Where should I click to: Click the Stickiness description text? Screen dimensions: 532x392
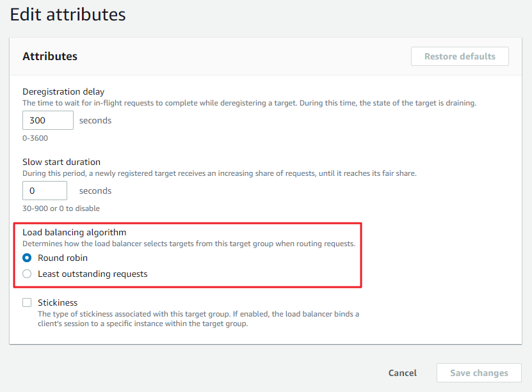198,319
